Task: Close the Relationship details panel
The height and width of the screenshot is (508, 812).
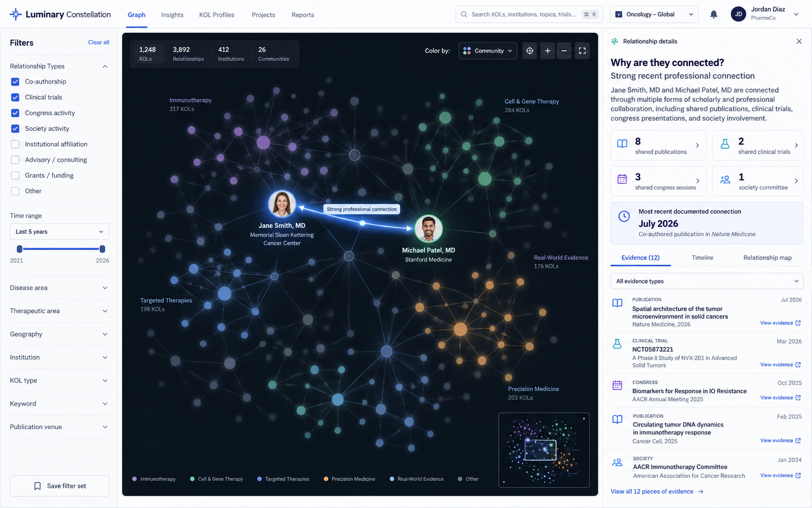Action: coord(799,41)
